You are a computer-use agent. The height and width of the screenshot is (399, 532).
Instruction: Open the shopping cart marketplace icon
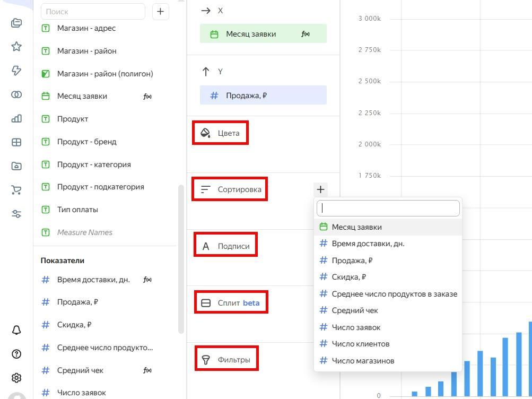(16, 190)
